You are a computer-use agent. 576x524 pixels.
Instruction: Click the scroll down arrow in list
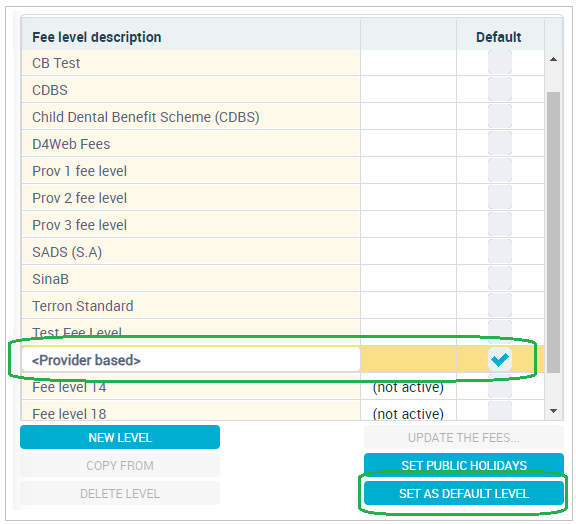[x=553, y=411]
